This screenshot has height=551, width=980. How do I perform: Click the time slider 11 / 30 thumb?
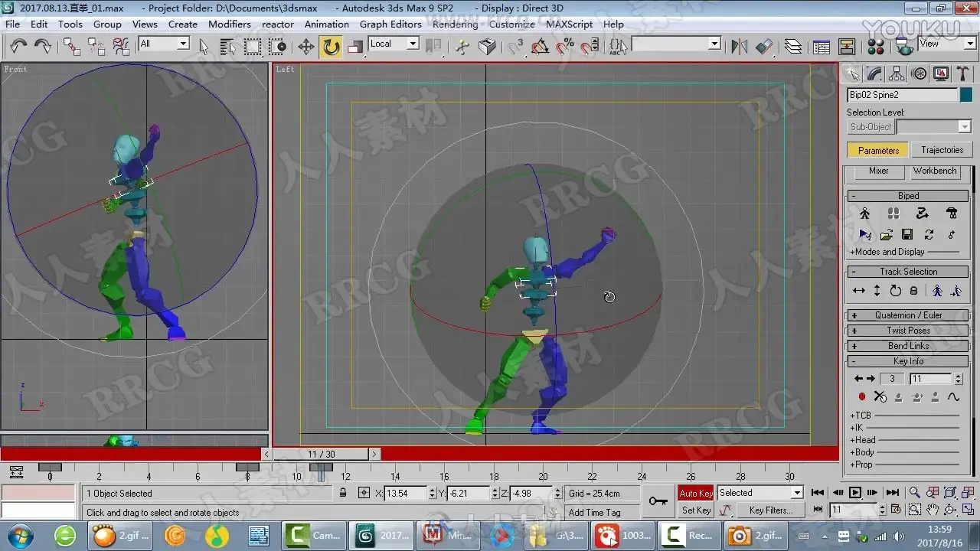coord(322,454)
